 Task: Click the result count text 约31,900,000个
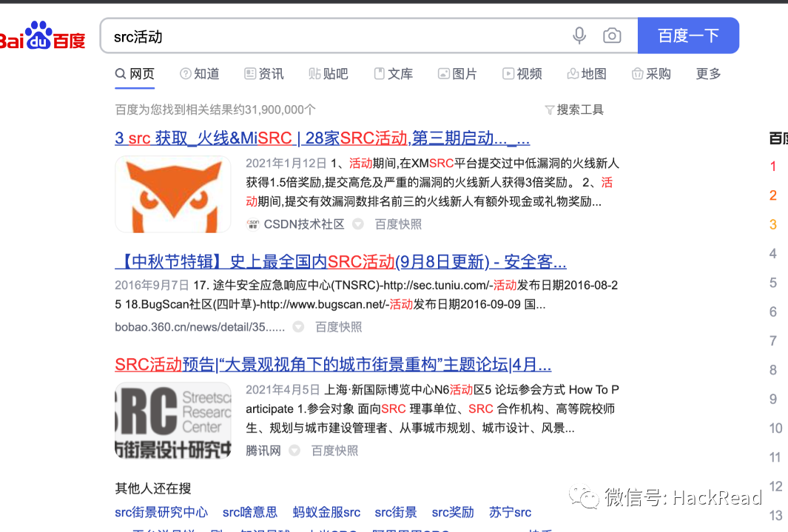point(275,110)
